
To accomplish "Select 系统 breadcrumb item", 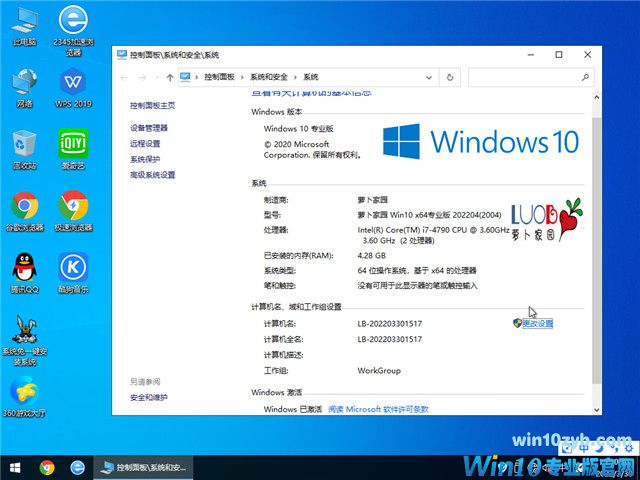I will pos(311,77).
